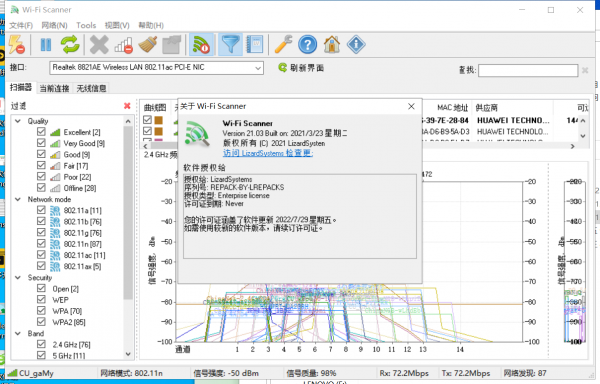The width and height of the screenshot is (600, 384).
Task: Click the 802.11ax network mode icon
Action: point(55,266)
